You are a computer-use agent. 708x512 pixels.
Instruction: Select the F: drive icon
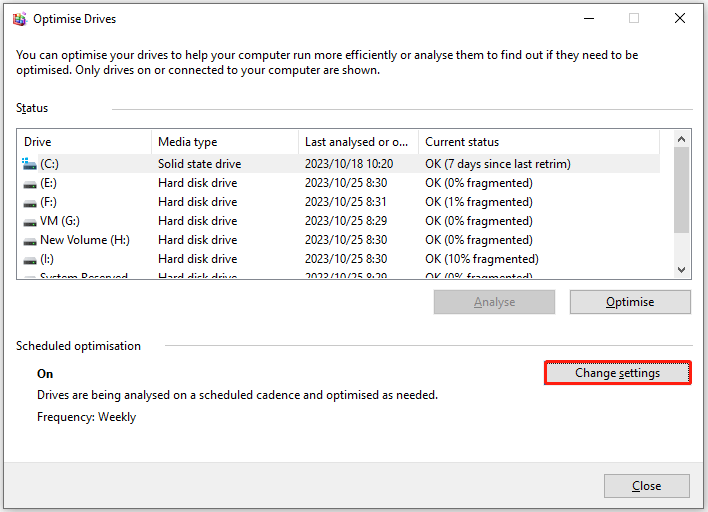pos(30,203)
